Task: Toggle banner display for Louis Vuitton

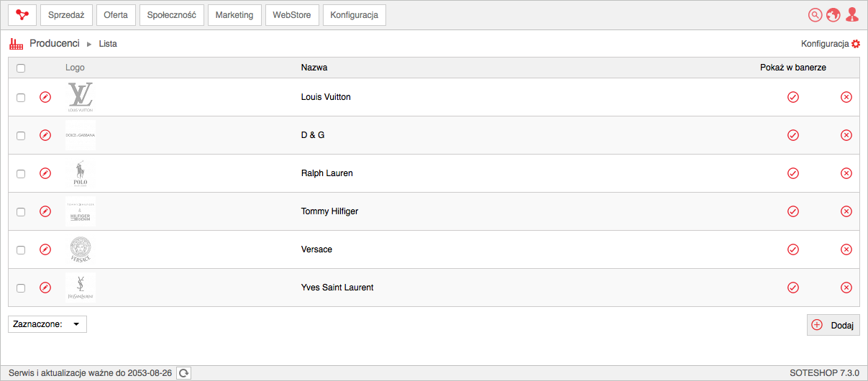Action: [x=793, y=97]
